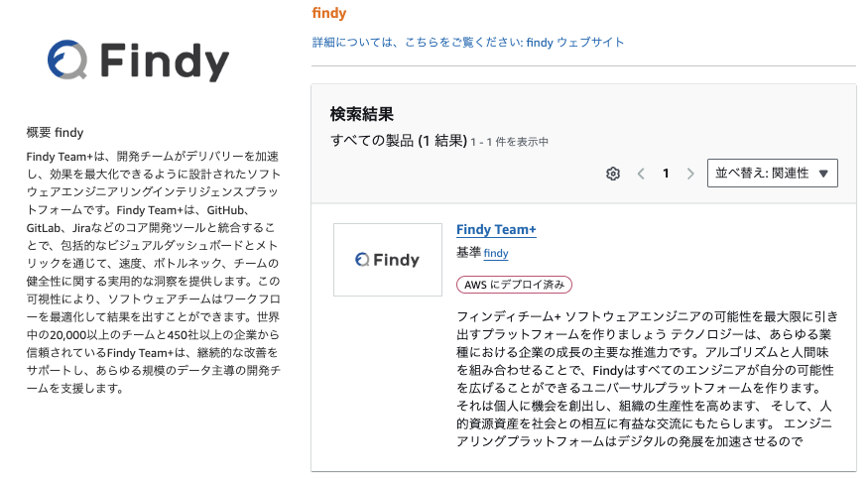Click the large Findy logo
This screenshot has width=868, height=479.
(139, 60)
